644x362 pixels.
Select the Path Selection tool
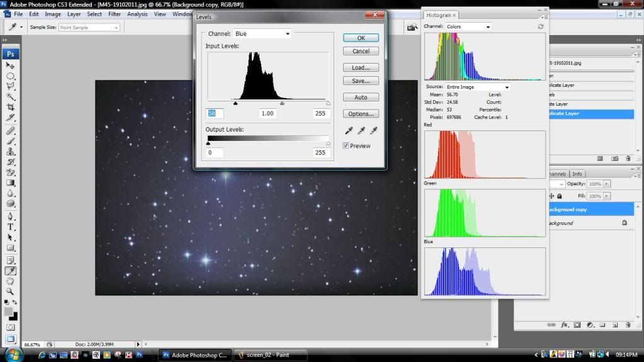point(10,237)
